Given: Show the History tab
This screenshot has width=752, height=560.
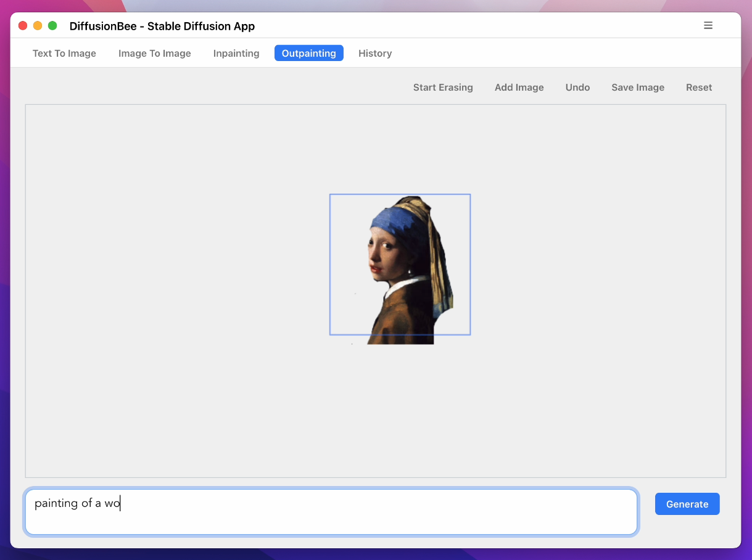Looking at the screenshot, I should 375,54.
